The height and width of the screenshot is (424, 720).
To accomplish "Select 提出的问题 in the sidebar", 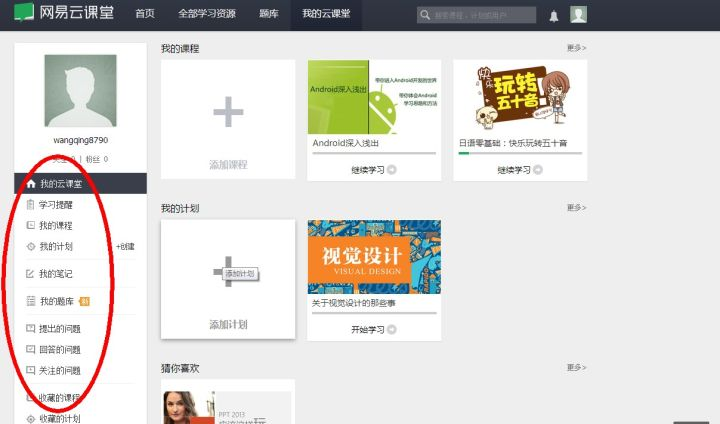I will [x=60, y=329].
